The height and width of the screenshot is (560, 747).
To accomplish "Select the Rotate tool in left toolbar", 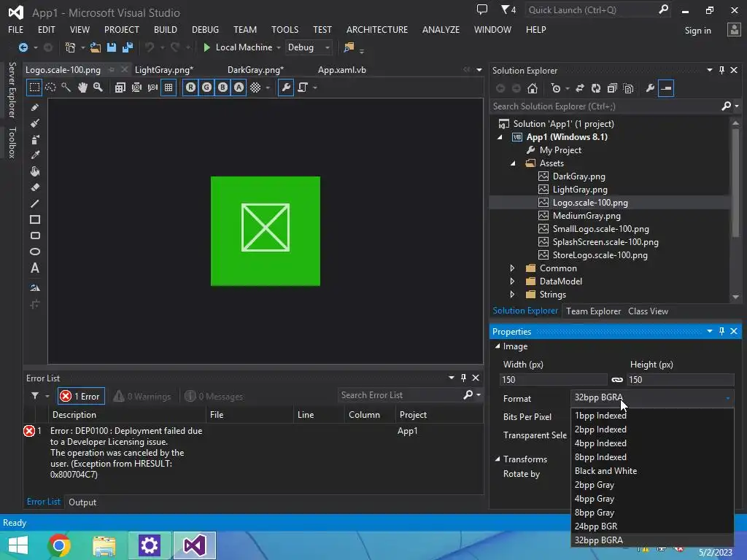I will (x=35, y=287).
